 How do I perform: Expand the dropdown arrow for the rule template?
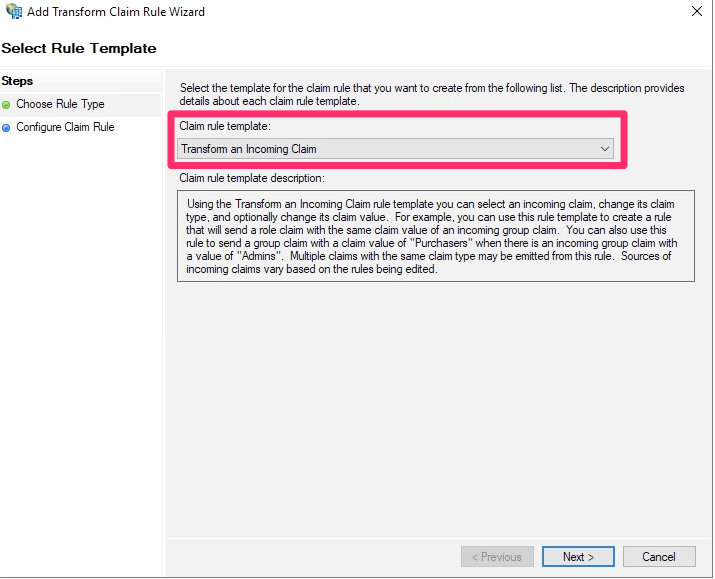click(604, 149)
